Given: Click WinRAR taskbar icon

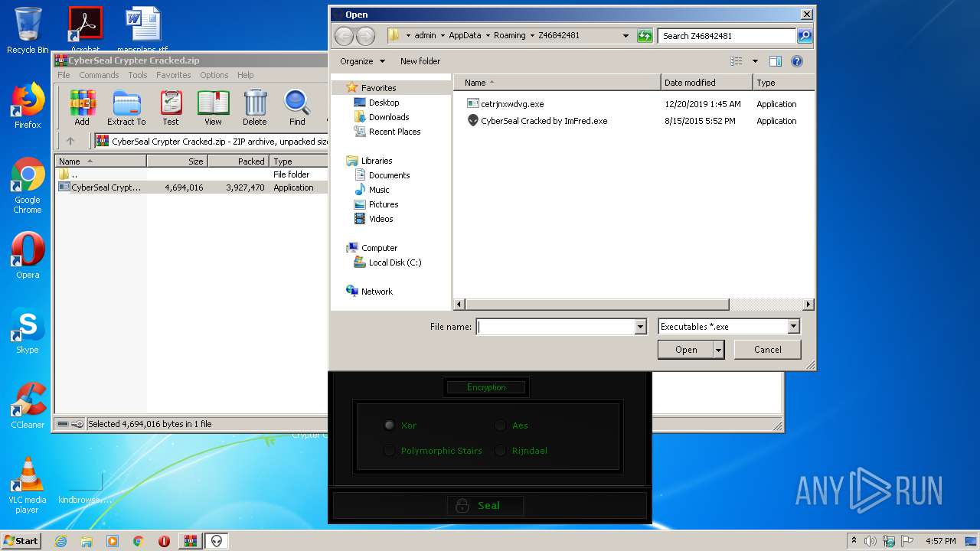Looking at the screenshot, I should (x=190, y=541).
